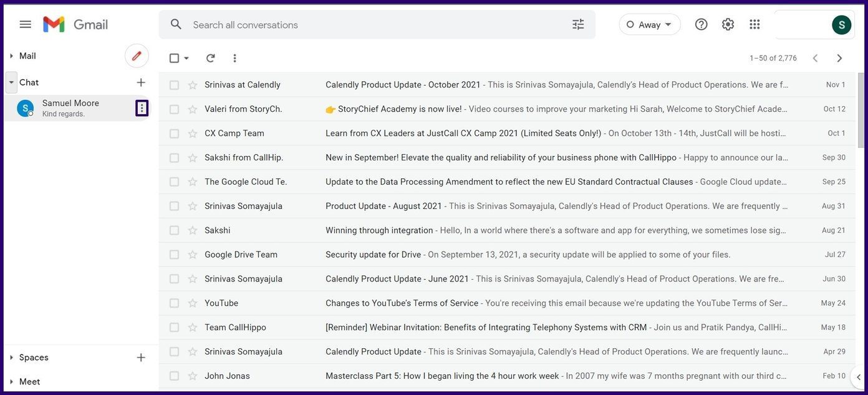Click the red compose pencil icon
868x395 pixels.
(x=137, y=56)
